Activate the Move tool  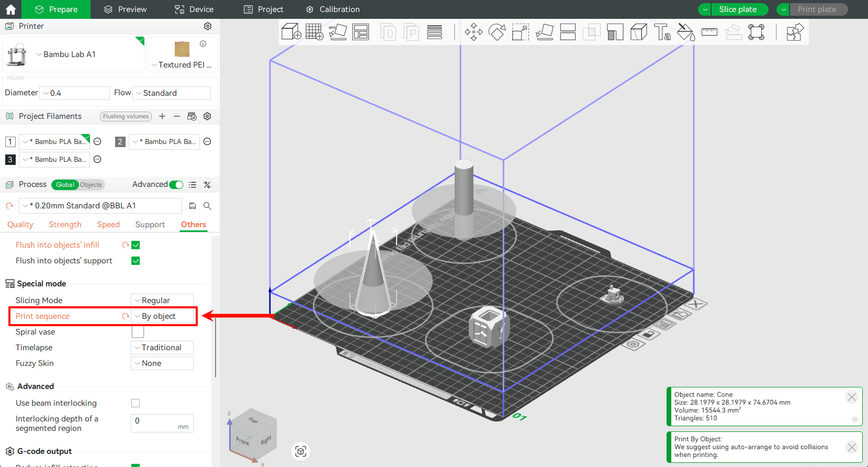coord(474,32)
